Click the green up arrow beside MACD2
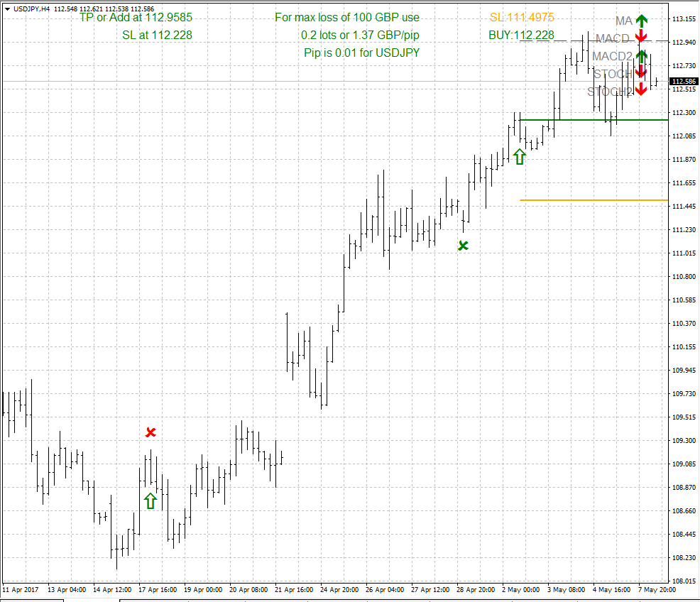The image size is (700, 602). click(641, 56)
